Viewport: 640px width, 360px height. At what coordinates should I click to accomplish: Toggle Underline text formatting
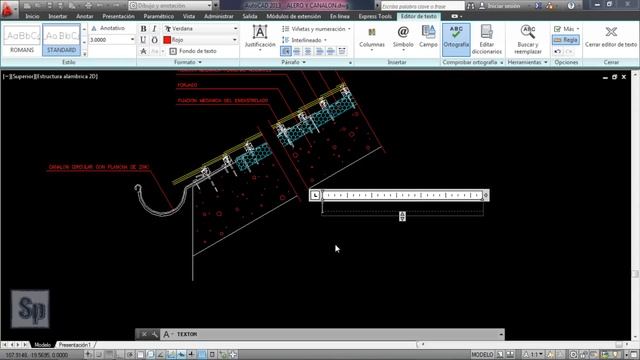[x=143, y=40]
